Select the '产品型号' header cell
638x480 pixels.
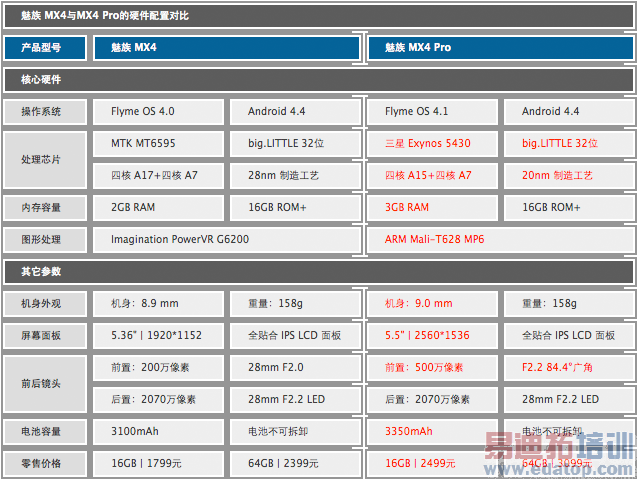click(45, 48)
